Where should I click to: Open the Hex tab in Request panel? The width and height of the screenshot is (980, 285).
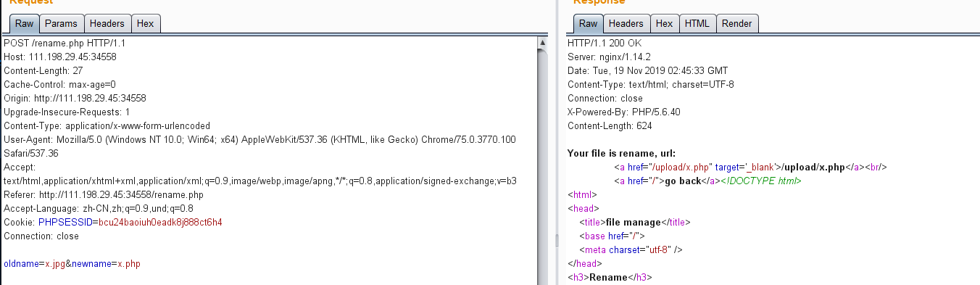coord(146,23)
